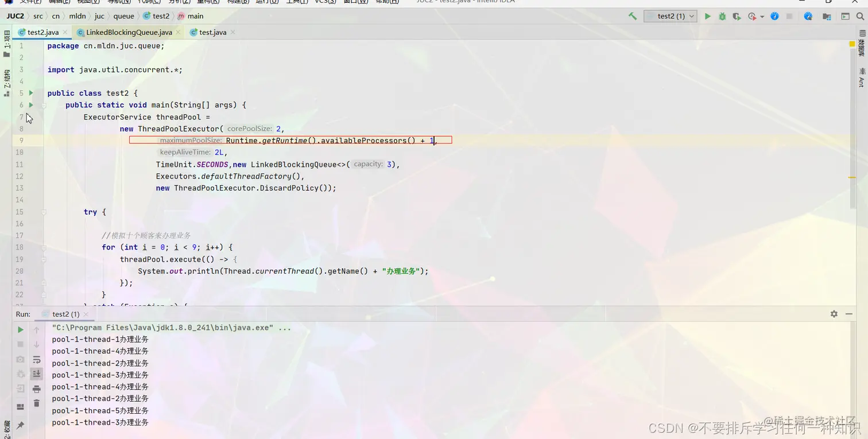Click the yellow inspection status square above the editor scrollbar
The height and width of the screenshot is (439, 868).
click(852, 44)
